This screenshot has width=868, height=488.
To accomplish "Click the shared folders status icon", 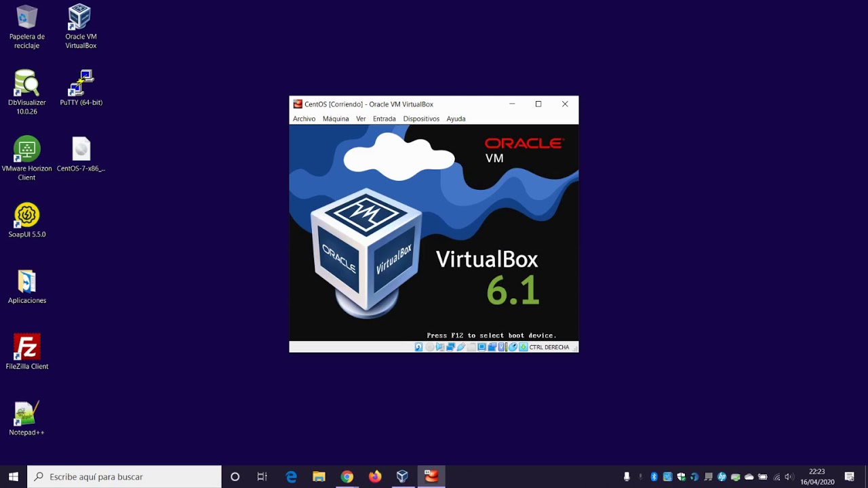I will (471, 347).
